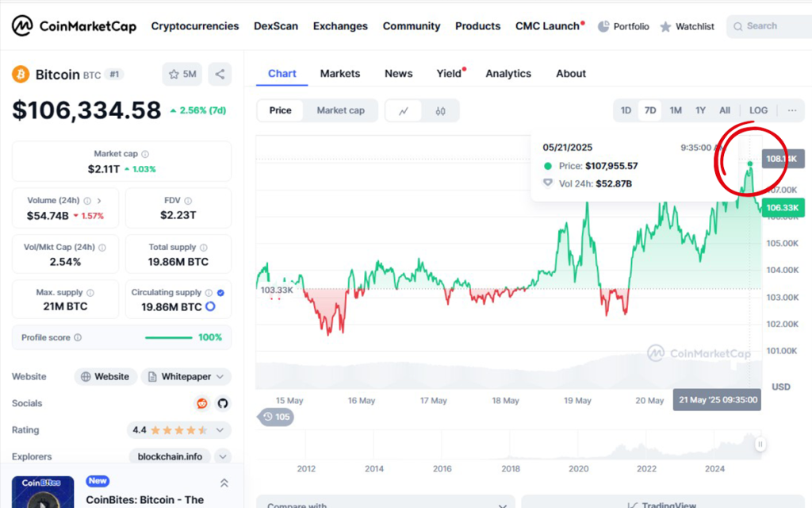Open Community menu
Screen dimensions: 812x508
point(412,26)
